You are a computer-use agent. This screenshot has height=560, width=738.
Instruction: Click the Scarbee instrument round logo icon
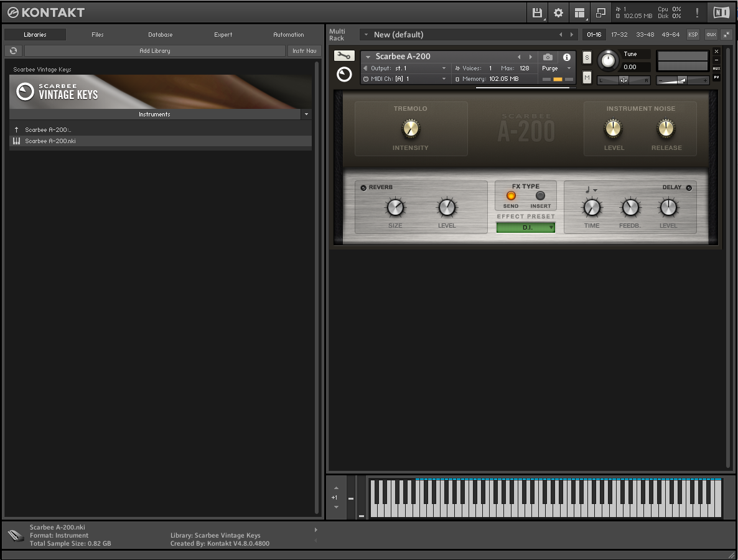point(344,74)
